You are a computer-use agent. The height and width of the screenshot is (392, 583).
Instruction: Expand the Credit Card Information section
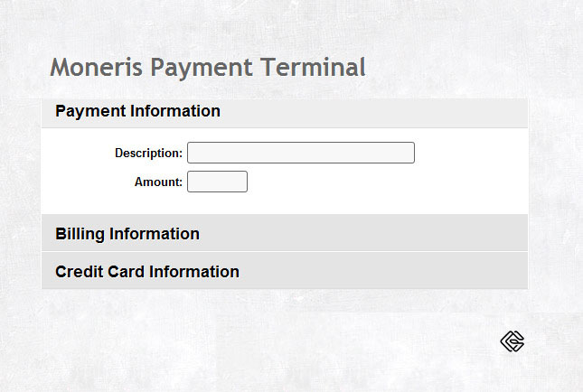[147, 271]
